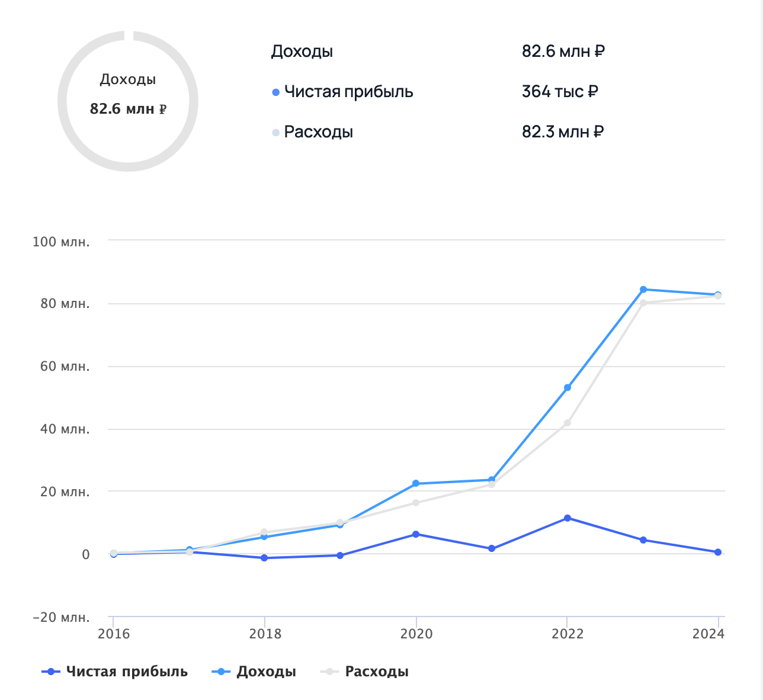
Task: Select the Чистая прибыль point for 2024
Action: (718, 552)
